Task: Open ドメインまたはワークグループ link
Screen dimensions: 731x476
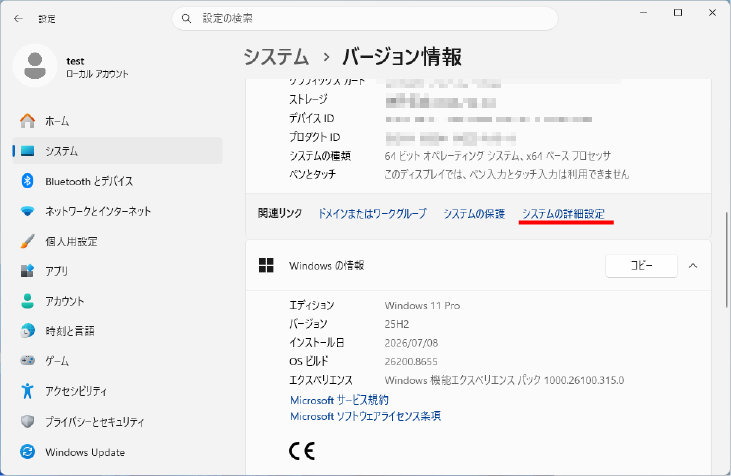Action: tap(372, 214)
